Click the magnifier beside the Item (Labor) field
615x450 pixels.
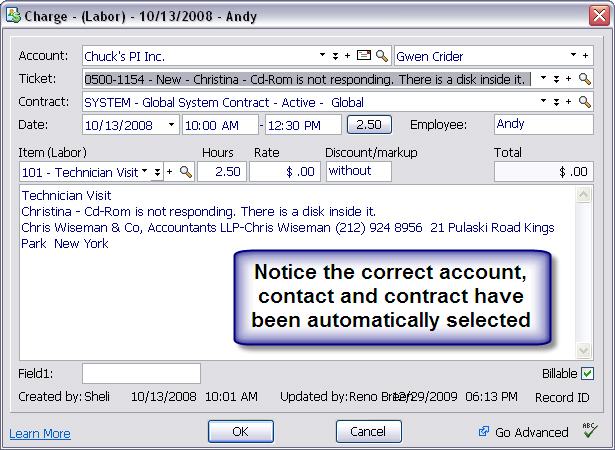185,172
